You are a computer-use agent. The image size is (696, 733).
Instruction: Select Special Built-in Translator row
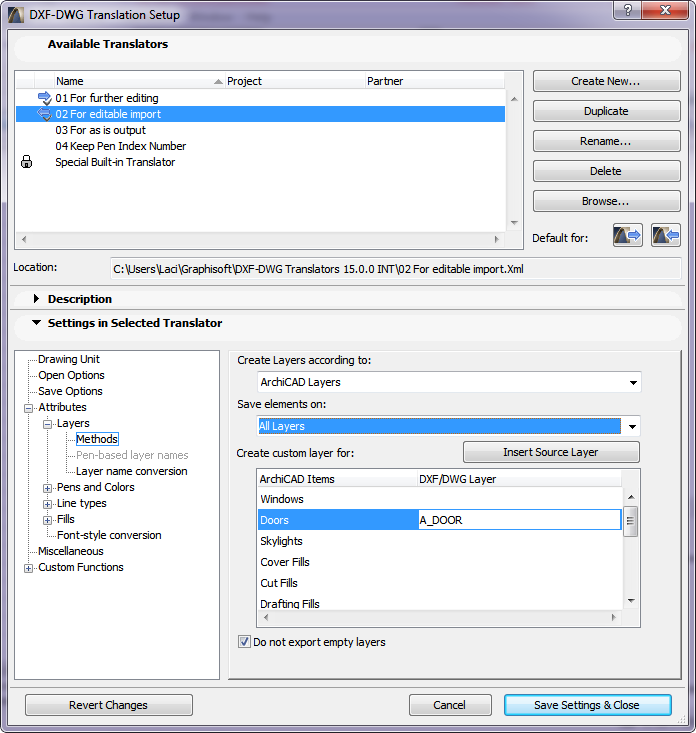[x=260, y=162]
